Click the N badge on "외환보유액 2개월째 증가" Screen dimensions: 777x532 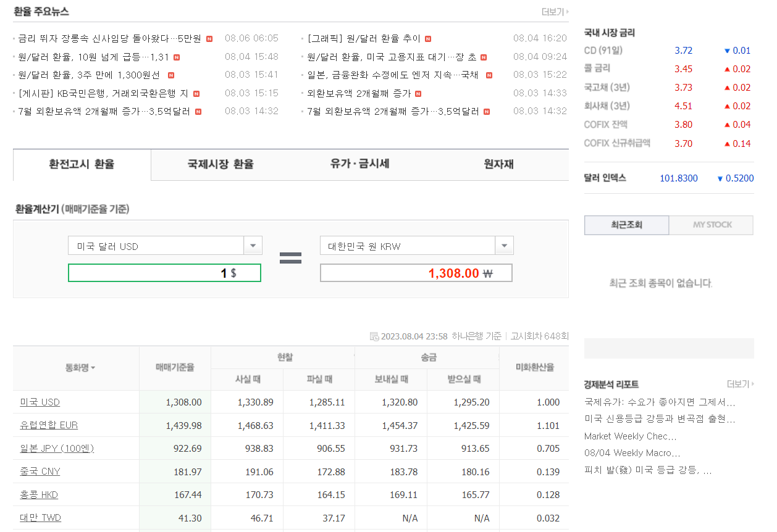[419, 94]
